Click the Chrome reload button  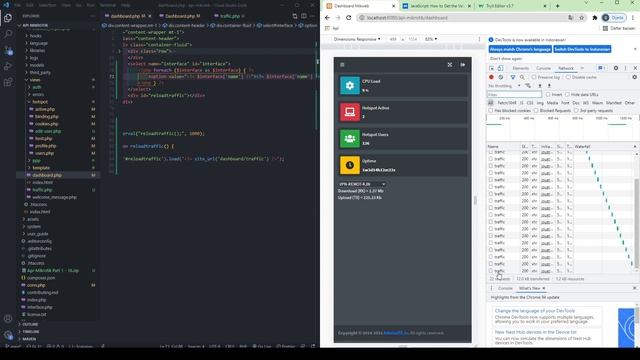click(x=348, y=18)
